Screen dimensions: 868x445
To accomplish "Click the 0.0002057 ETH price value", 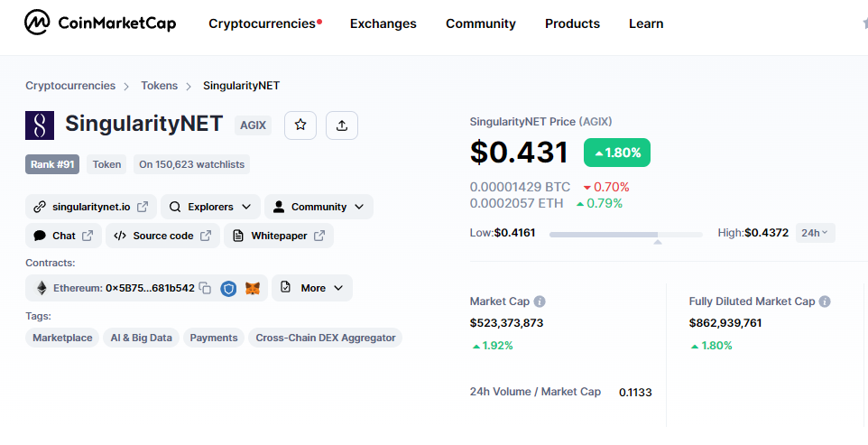I will coord(516,203).
